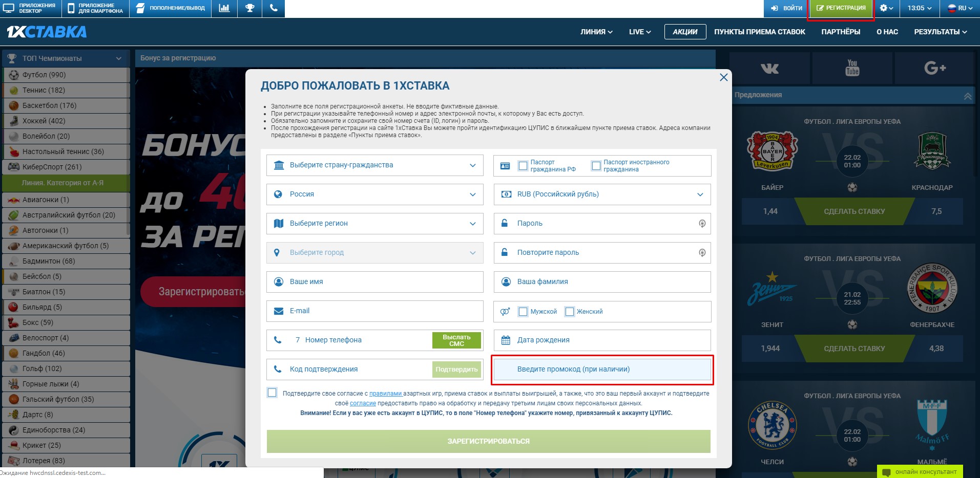Image resolution: width=980 pixels, height=478 pixels.
Task: Select Мужской gender checkbox
Action: tap(523, 312)
